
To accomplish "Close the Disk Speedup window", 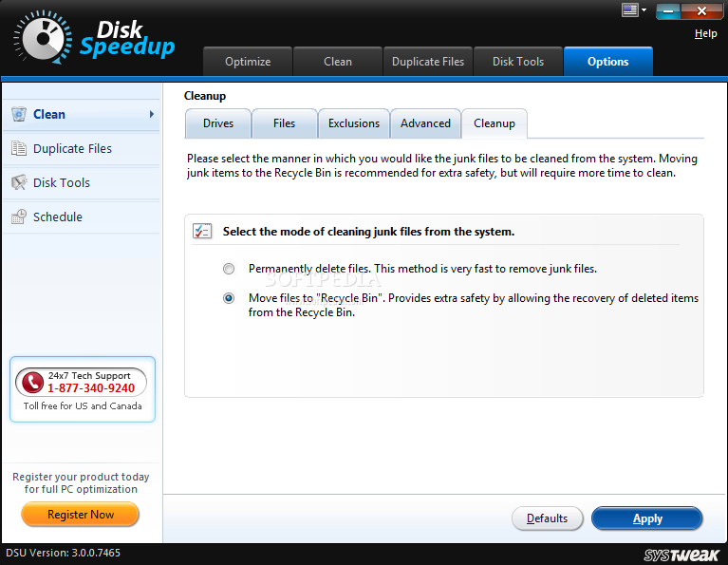I will 701,11.
